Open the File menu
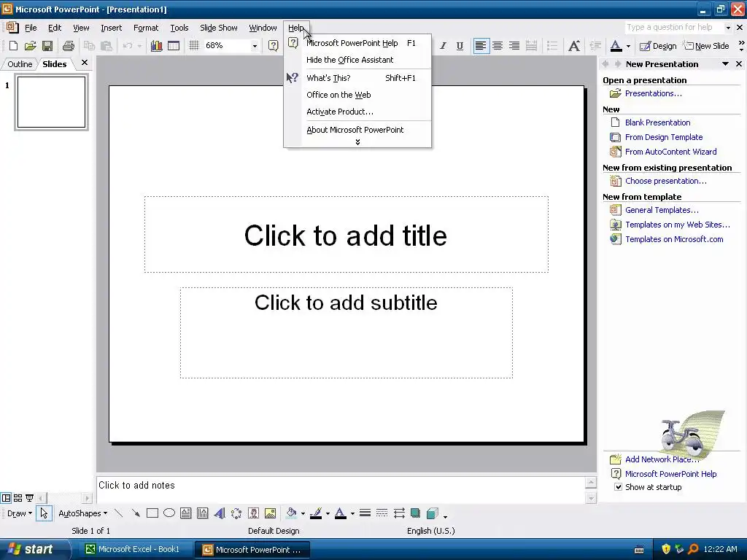The height and width of the screenshot is (560, 747). point(31,28)
